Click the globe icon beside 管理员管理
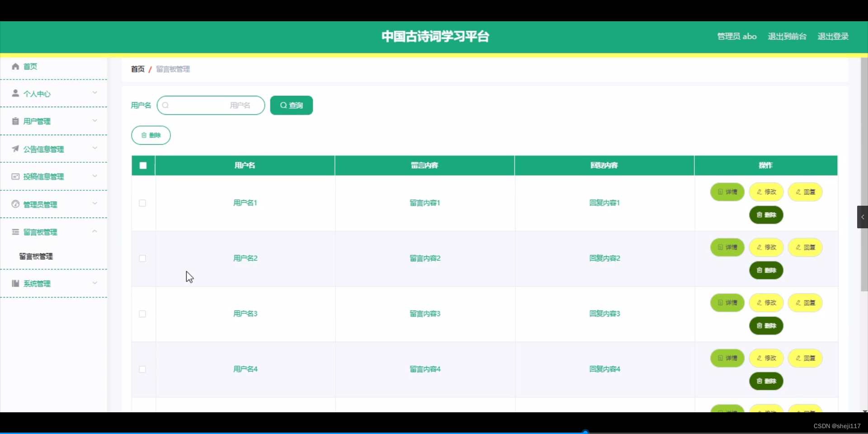The image size is (868, 434). [x=16, y=204]
